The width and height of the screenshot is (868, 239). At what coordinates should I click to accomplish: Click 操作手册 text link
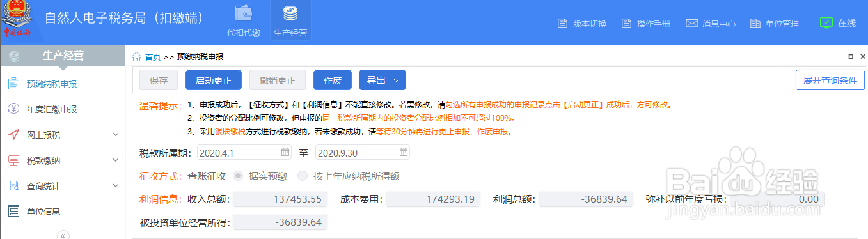coord(654,24)
